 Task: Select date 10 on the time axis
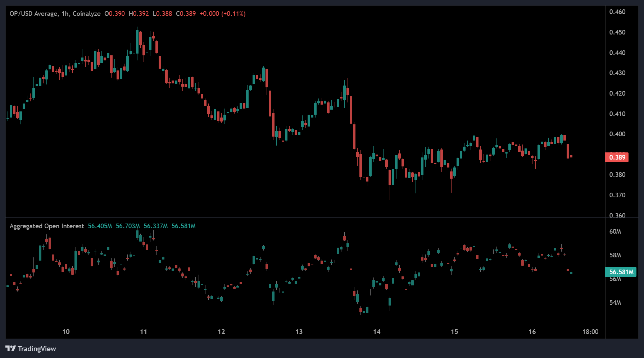click(66, 331)
